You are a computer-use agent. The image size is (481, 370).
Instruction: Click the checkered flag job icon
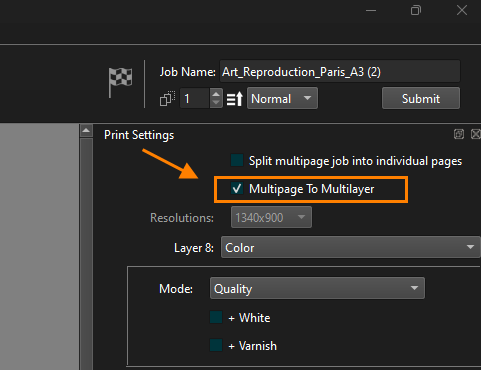[120, 82]
